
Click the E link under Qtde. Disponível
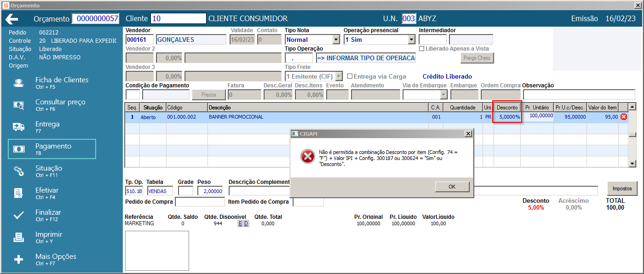tap(240, 223)
